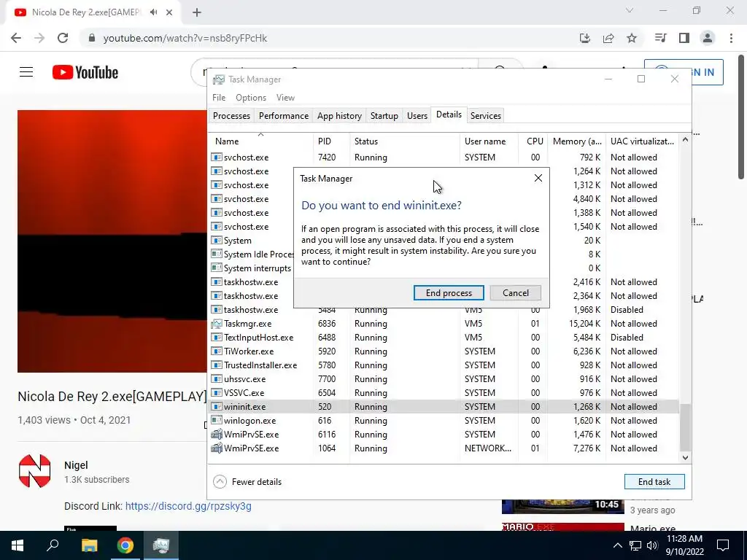Go back in Chrome

(16, 38)
